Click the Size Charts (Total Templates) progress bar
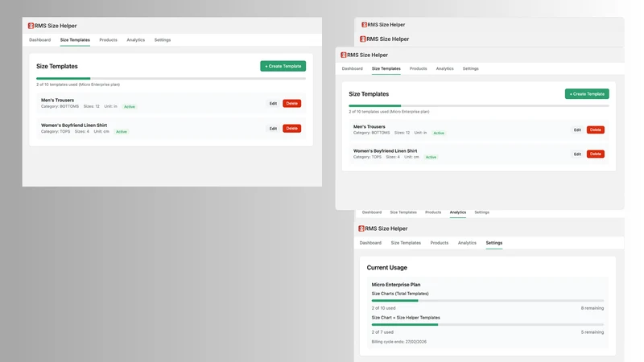This screenshot has width=644, height=362. click(x=488, y=301)
